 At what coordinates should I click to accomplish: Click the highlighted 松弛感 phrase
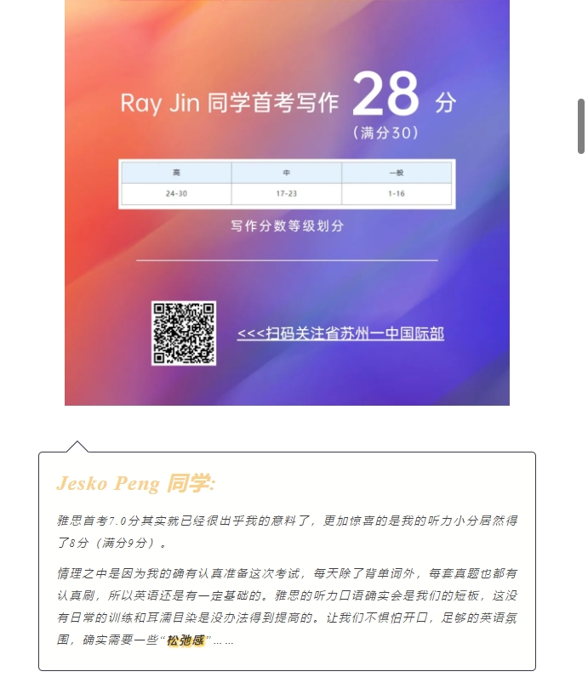pyautogui.click(x=186, y=640)
